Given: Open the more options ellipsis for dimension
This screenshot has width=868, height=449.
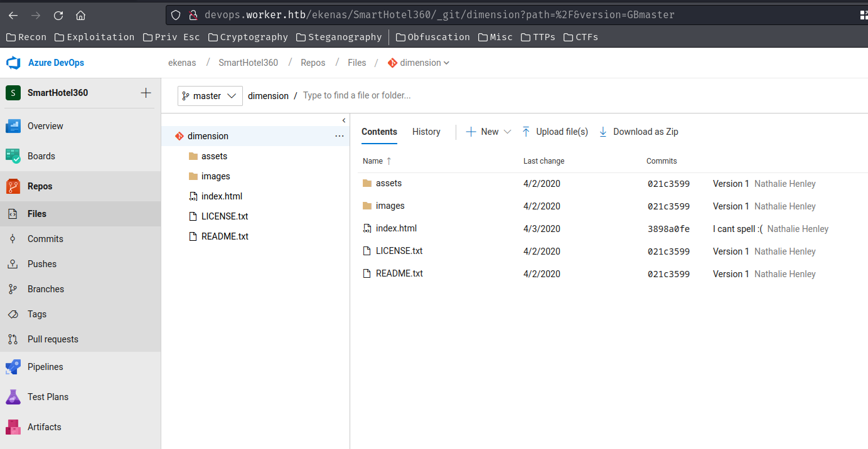Looking at the screenshot, I should (x=340, y=136).
